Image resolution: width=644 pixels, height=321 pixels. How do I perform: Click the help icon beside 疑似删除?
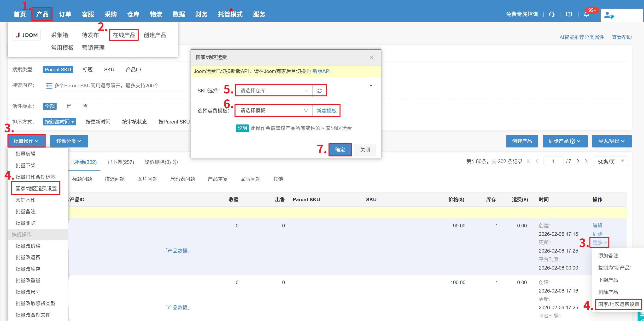click(x=176, y=162)
